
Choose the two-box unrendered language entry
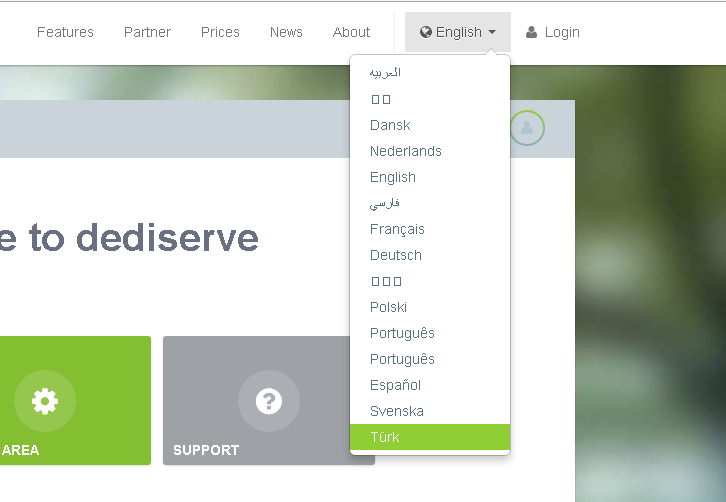(430, 99)
